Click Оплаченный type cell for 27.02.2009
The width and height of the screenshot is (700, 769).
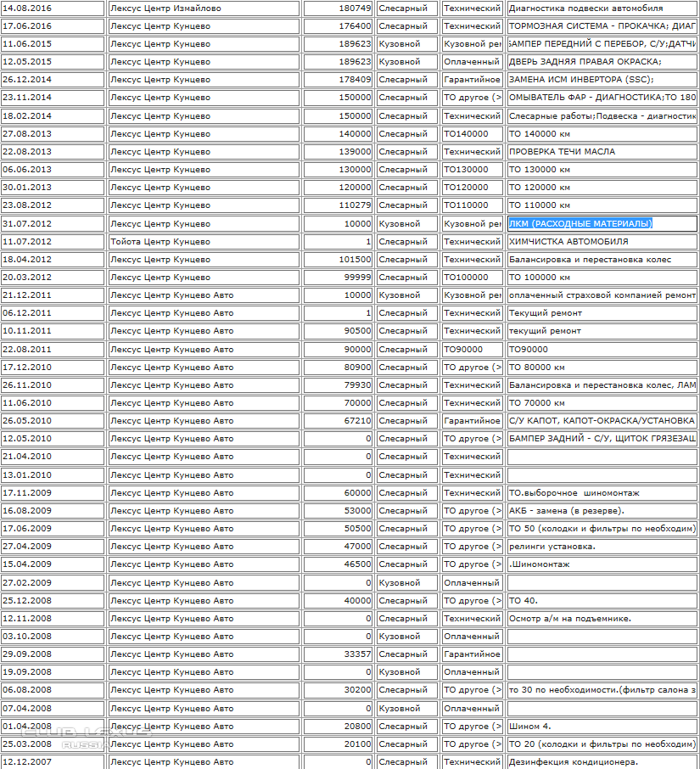click(472, 582)
